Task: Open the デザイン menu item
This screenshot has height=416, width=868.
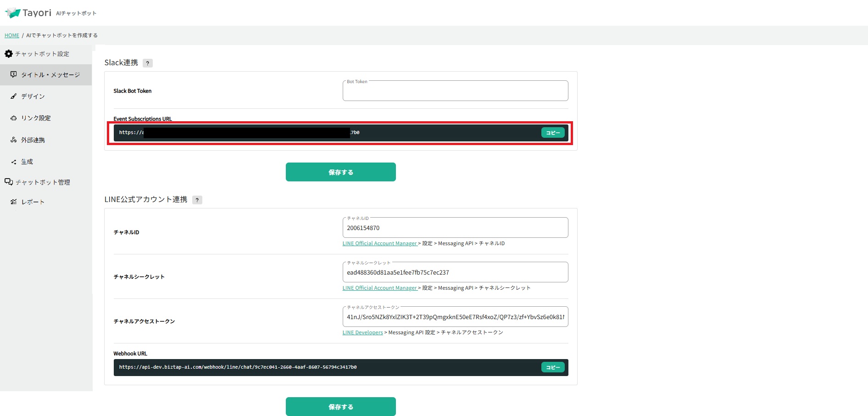Action: pos(33,96)
